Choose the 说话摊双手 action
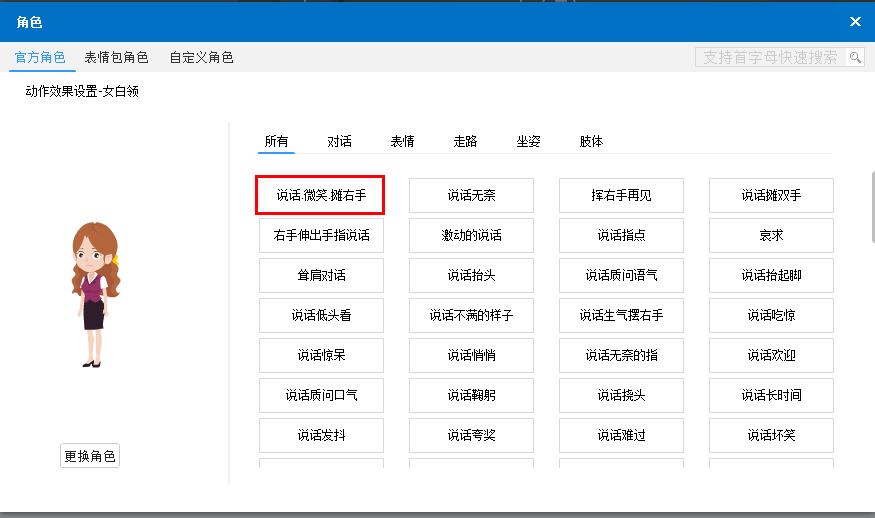 771,195
